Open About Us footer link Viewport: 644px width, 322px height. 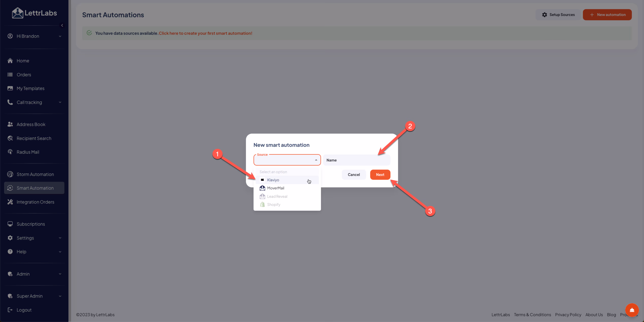(594, 315)
